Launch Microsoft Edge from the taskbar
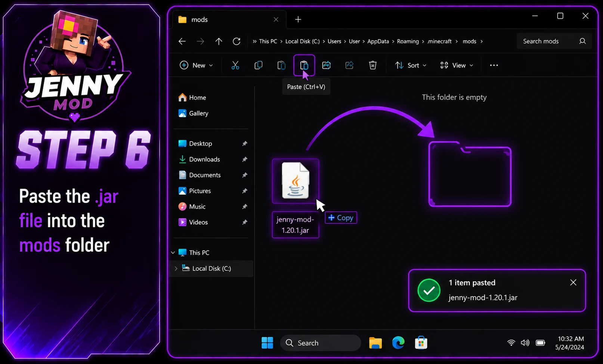This screenshot has height=364, width=603. tap(398, 343)
